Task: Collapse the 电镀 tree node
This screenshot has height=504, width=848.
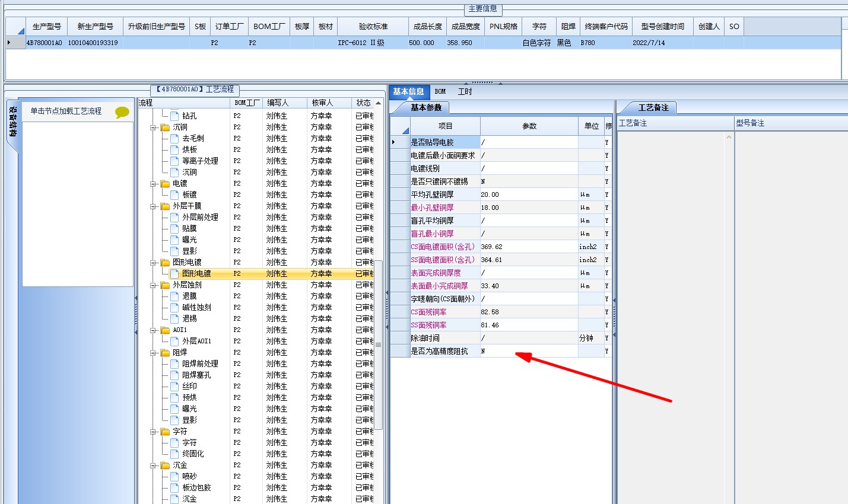Action: click(x=153, y=184)
